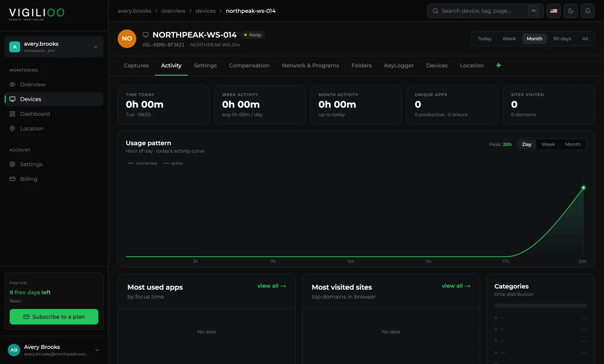Click the ⌘K shortcut badge
Image resolution: width=604 pixels, height=364 pixels.
[x=534, y=11]
